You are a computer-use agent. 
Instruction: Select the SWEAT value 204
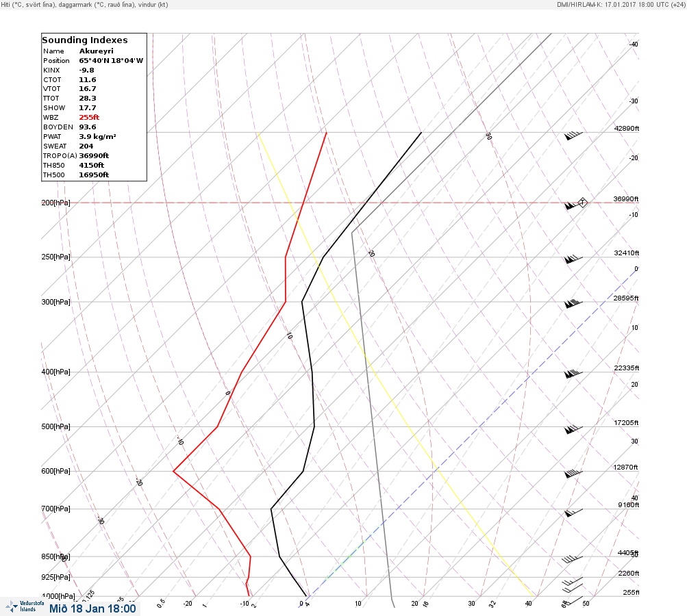point(86,146)
